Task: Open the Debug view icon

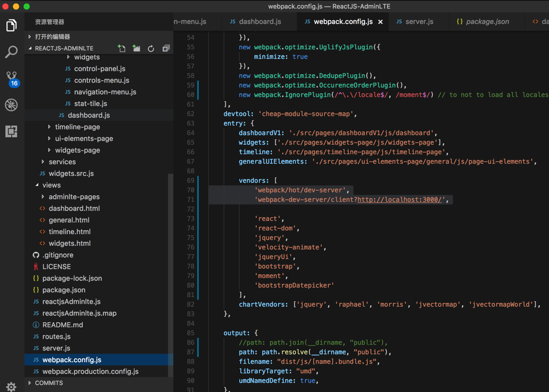Action: [x=11, y=105]
